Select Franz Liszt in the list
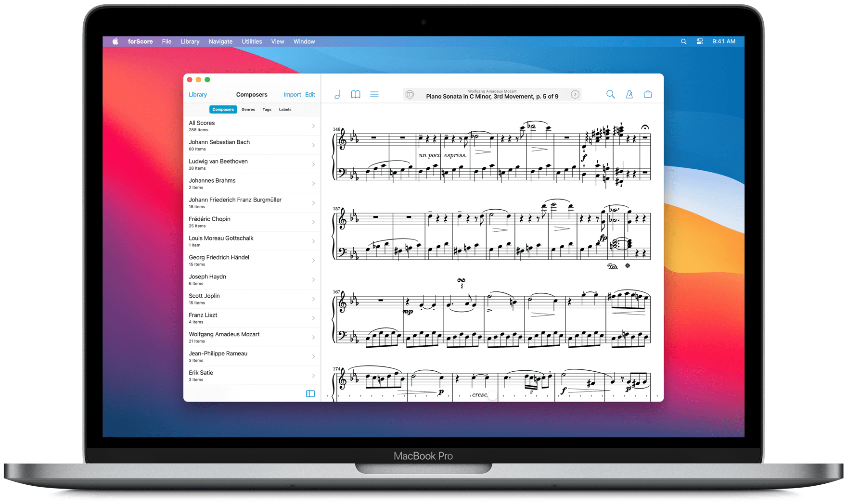847x504 pixels. (x=252, y=318)
